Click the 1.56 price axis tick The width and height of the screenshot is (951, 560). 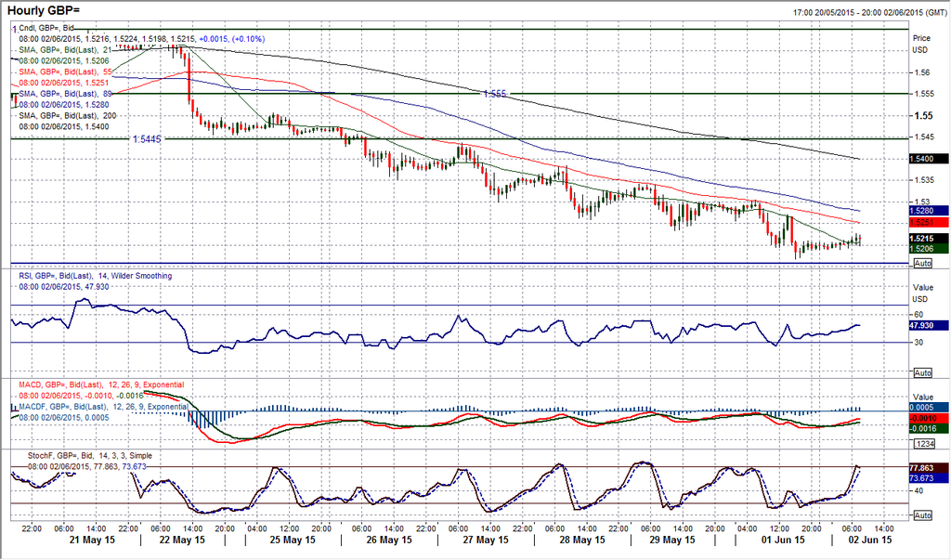coord(922,72)
